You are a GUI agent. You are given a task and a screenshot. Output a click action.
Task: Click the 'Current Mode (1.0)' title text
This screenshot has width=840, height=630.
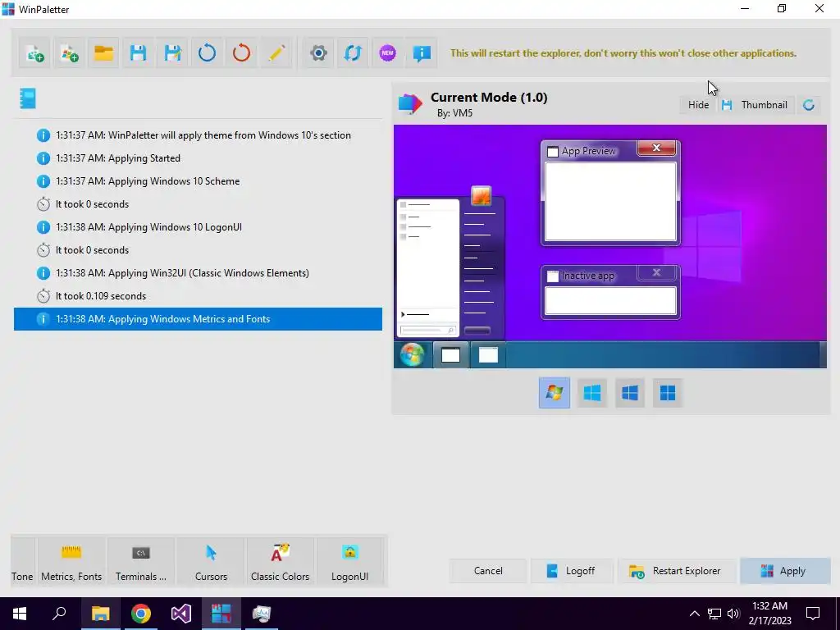[x=489, y=98]
